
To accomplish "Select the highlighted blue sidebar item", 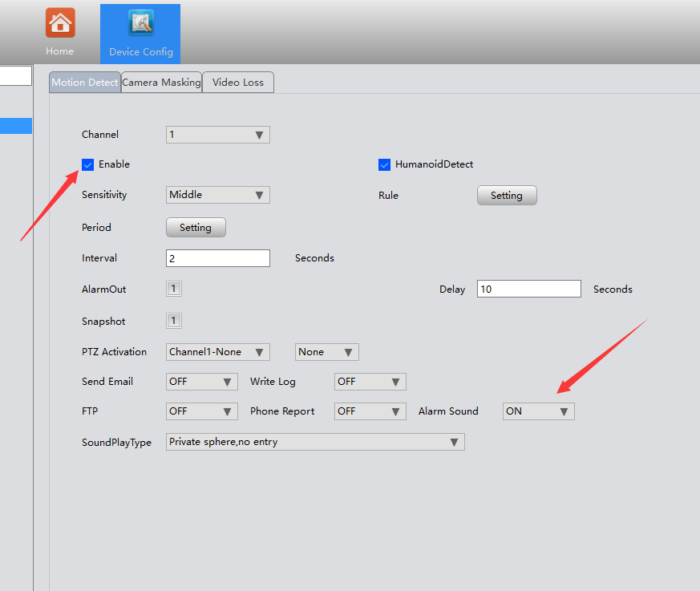I will coord(16,126).
